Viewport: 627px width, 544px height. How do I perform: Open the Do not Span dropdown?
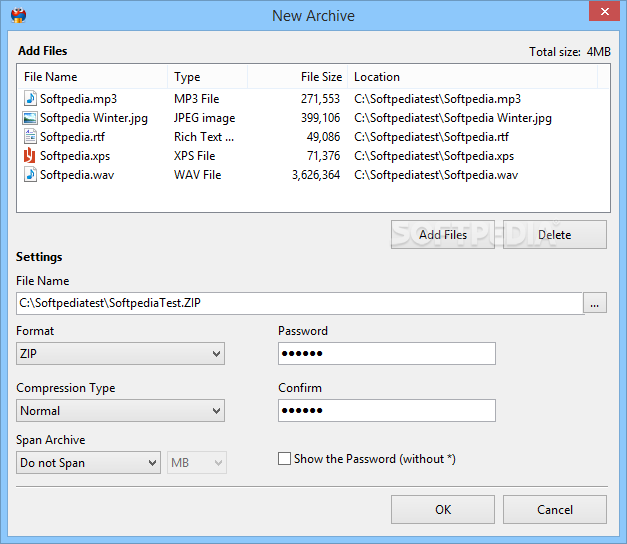tap(88, 463)
